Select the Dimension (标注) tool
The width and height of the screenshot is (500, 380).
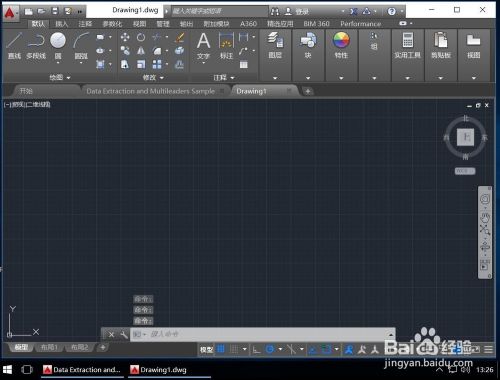click(x=226, y=46)
